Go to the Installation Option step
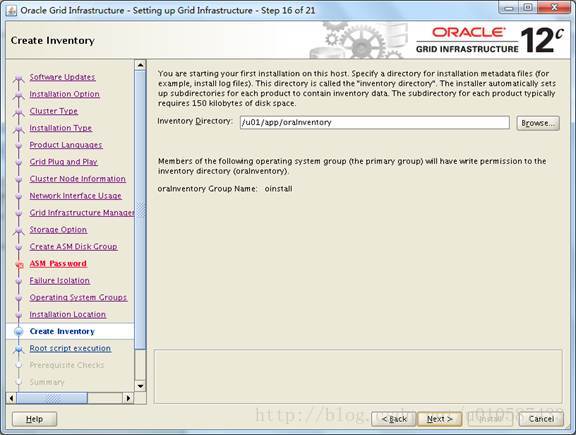576x435 pixels. coord(64,94)
